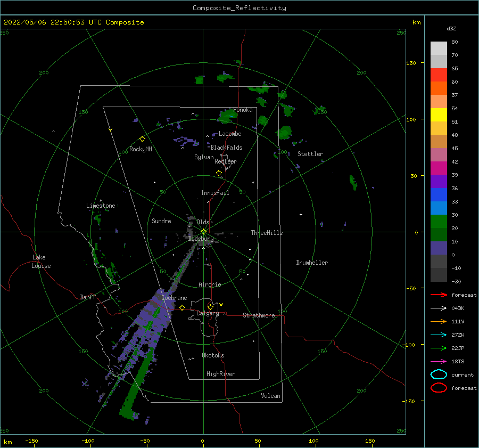Click the 111V legend label
The height and width of the screenshot is (448, 479).
click(x=458, y=321)
